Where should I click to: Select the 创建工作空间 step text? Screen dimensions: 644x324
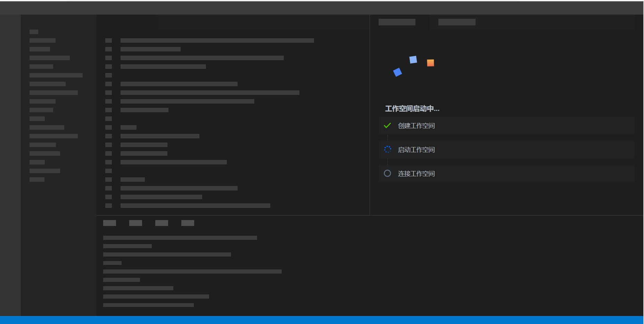pyautogui.click(x=416, y=126)
